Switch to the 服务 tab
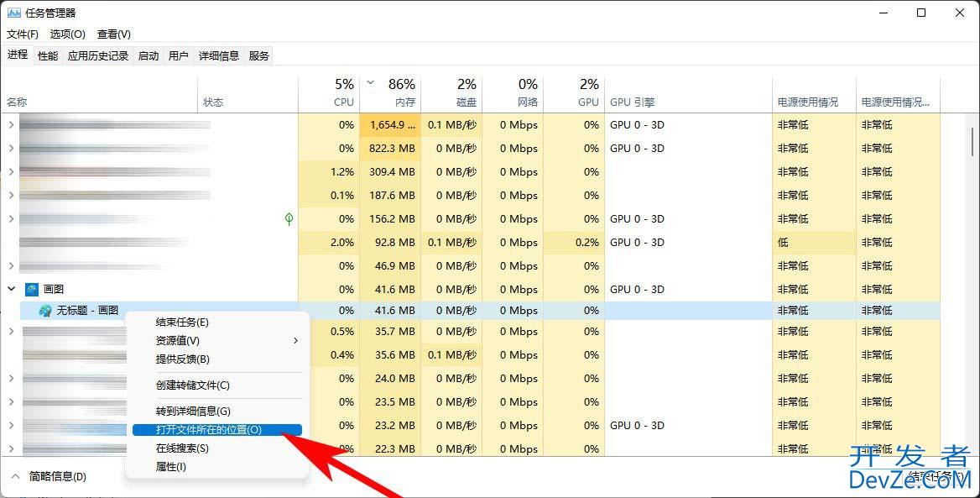 click(x=258, y=55)
